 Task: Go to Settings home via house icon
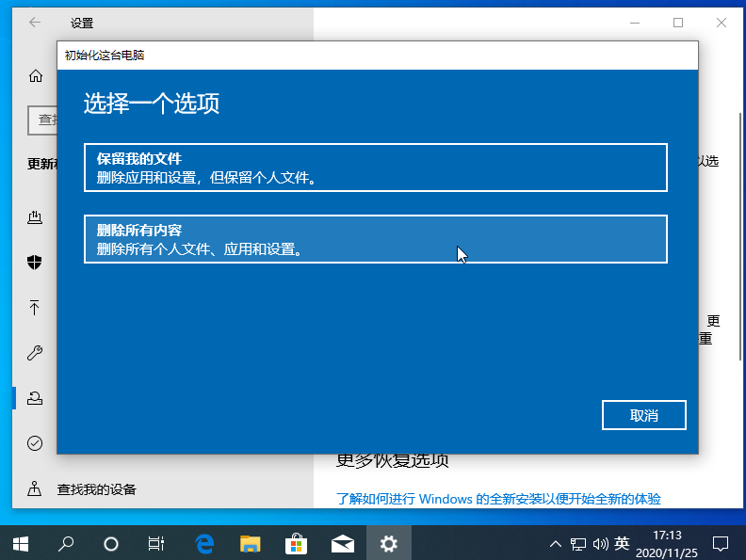coord(36,76)
